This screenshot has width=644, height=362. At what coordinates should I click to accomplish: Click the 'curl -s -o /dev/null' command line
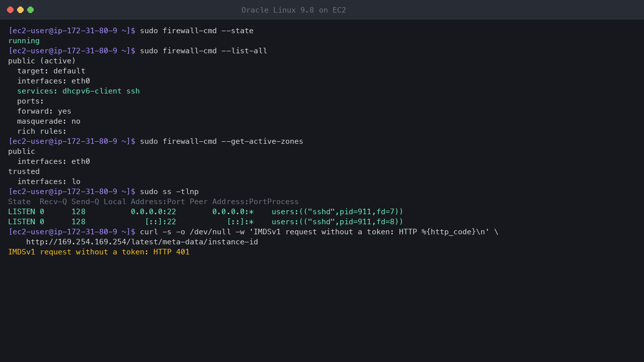(319, 232)
